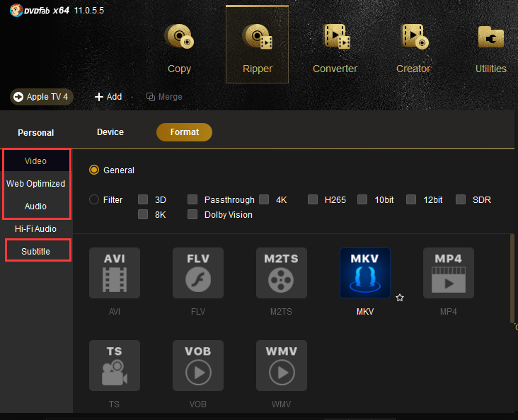This screenshot has width=518, height=420.
Task: Click the Merge button
Action: click(164, 97)
